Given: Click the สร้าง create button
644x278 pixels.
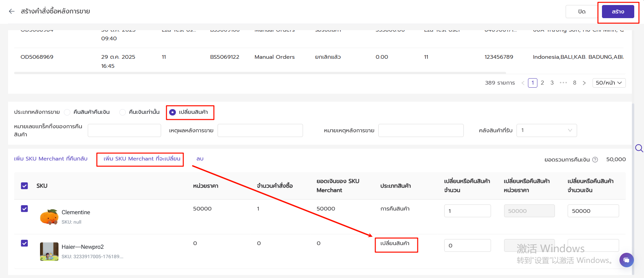Looking at the screenshot, I should pyautogui.click(x=618, y=12).
